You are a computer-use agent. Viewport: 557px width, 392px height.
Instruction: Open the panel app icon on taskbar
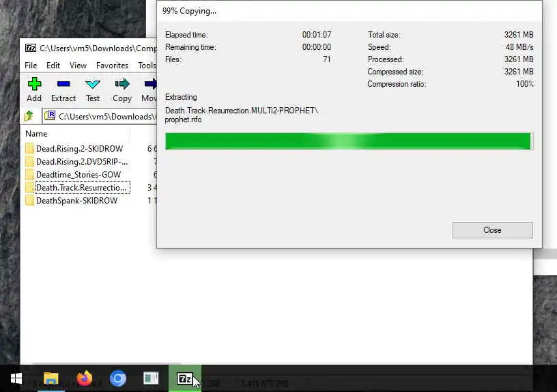(x=151, y=378)
